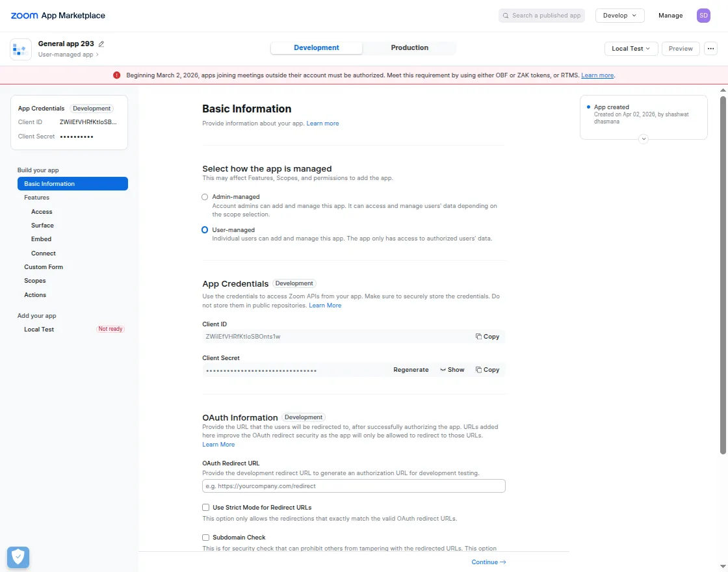This screenshot has width=728, height=572.
Task: Open Features in sidebar
Action: (36, 198)
